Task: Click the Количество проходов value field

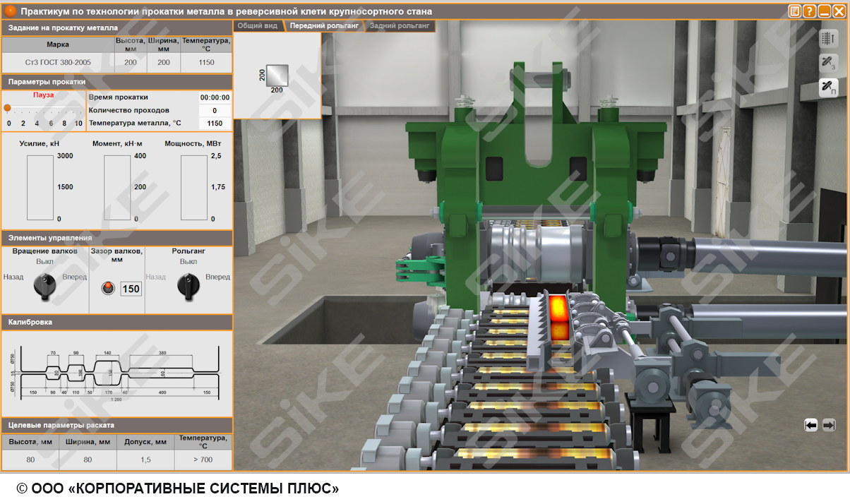Action: point(215,110)
